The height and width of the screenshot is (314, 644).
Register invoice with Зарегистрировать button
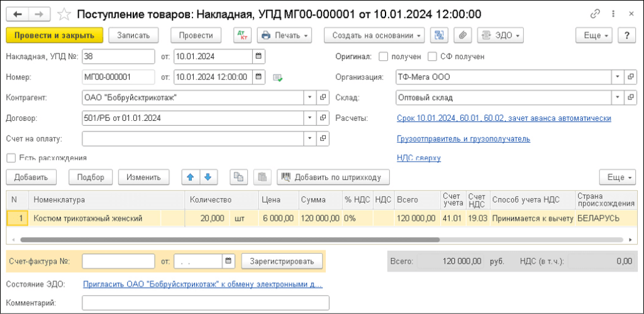click(282, 261)
